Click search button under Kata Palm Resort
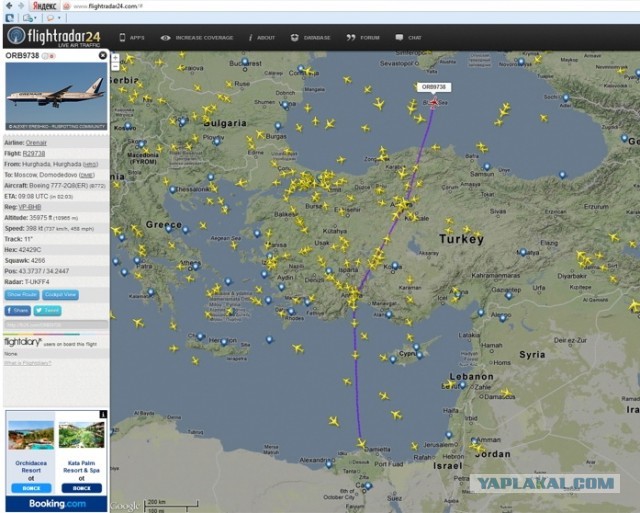 pyautogui.click(x=82, y=488)
